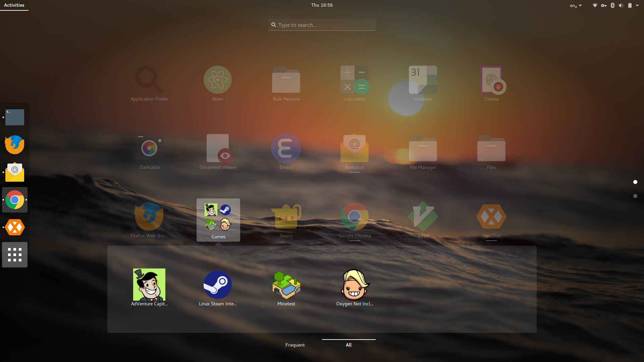
Task: Toggle the Show Applications grid button
Action: [15, 255]
